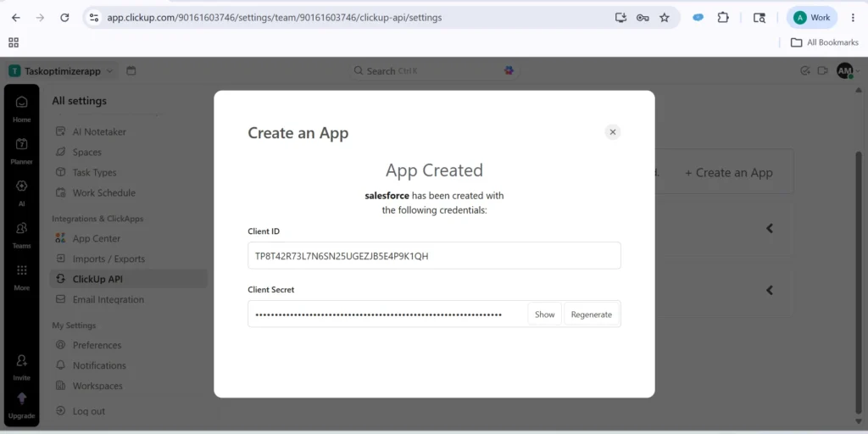The width and height of the screenshot is (868, 434).
Task: Go to Home in the sidebar
Action: coord(21,108)
